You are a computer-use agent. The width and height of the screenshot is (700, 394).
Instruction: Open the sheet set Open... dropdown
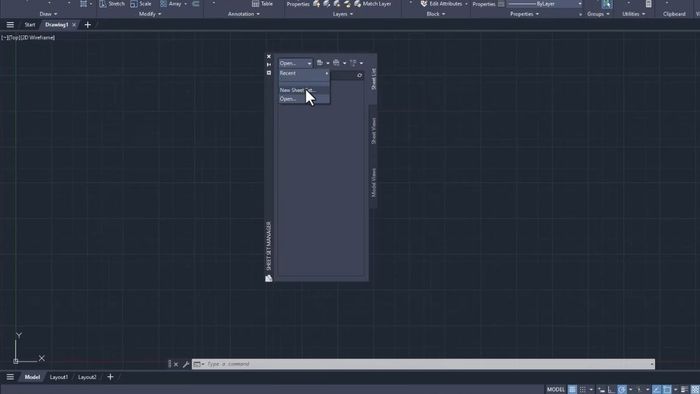coord(296,63)
